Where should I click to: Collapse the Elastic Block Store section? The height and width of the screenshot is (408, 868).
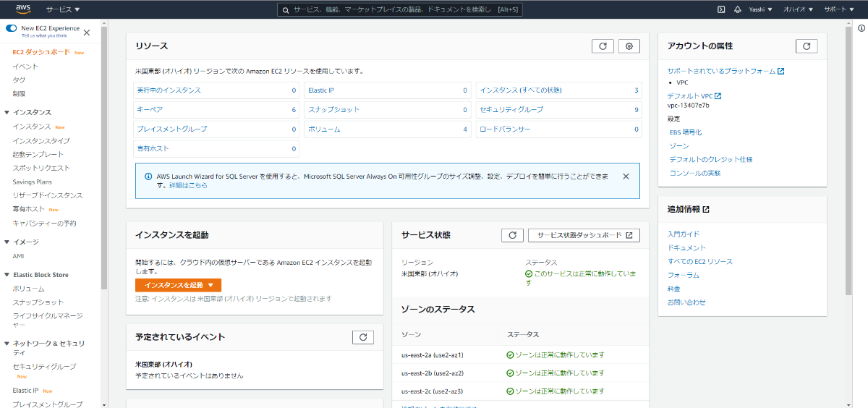[x=7, y=275]
